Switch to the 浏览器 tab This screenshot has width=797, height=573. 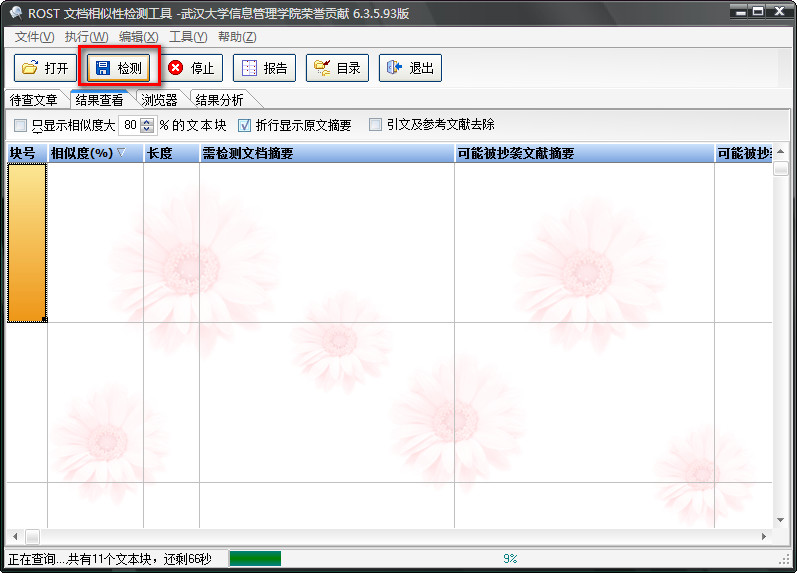(160, 100)
